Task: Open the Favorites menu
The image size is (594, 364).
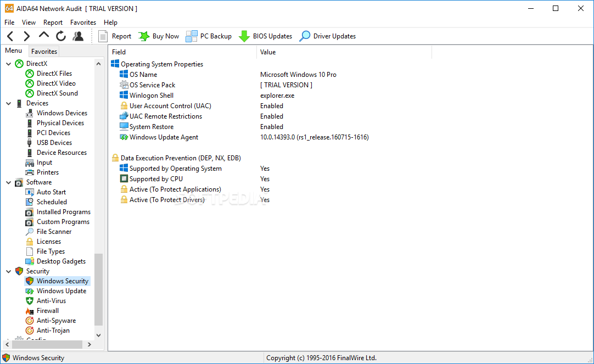Action: tap(83, 23)
